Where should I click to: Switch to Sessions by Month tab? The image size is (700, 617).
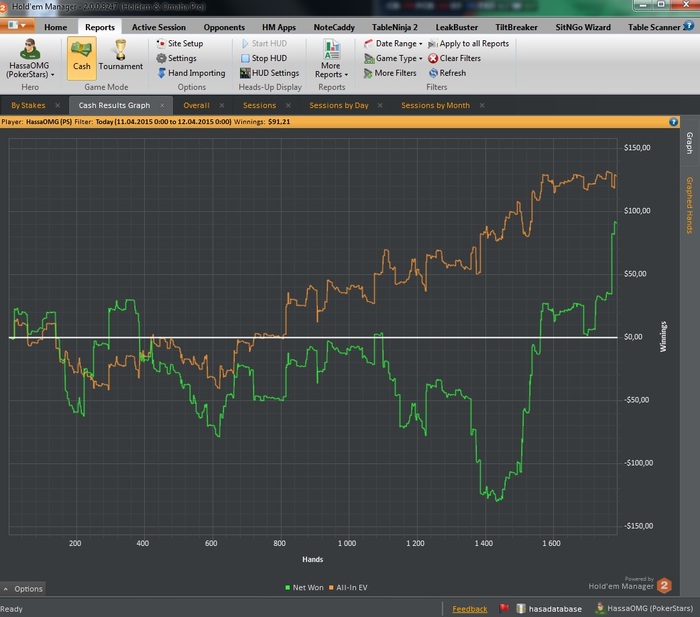(x=435, y=105)
